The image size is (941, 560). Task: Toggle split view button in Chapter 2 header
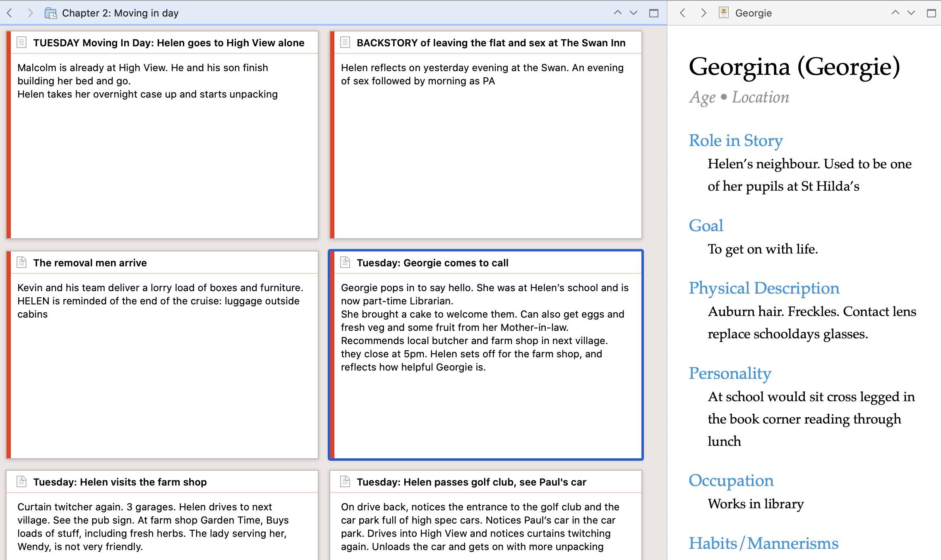click(x=654, y=13)
